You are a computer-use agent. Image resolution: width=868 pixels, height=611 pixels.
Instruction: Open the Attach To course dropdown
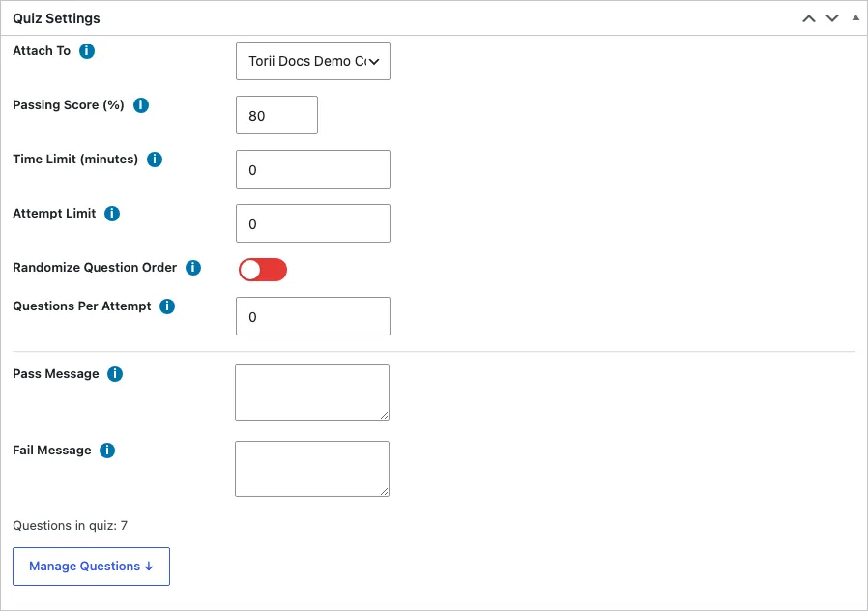[313, 61]
